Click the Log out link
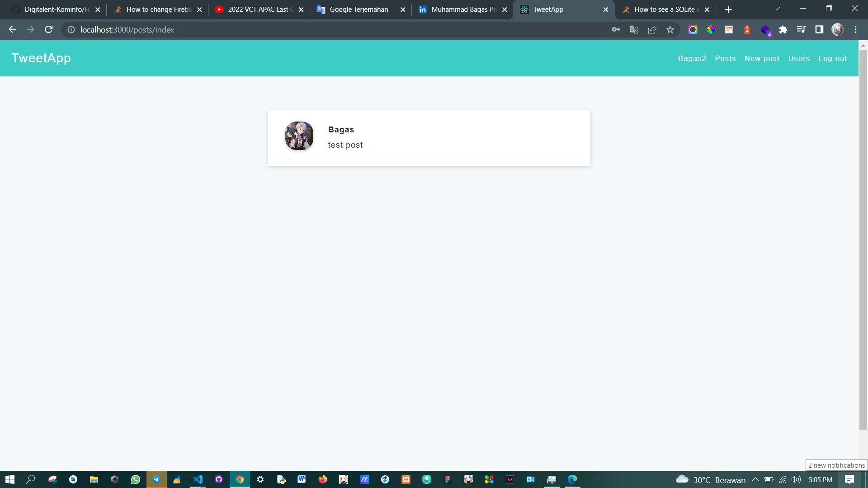 pos(832,58)
